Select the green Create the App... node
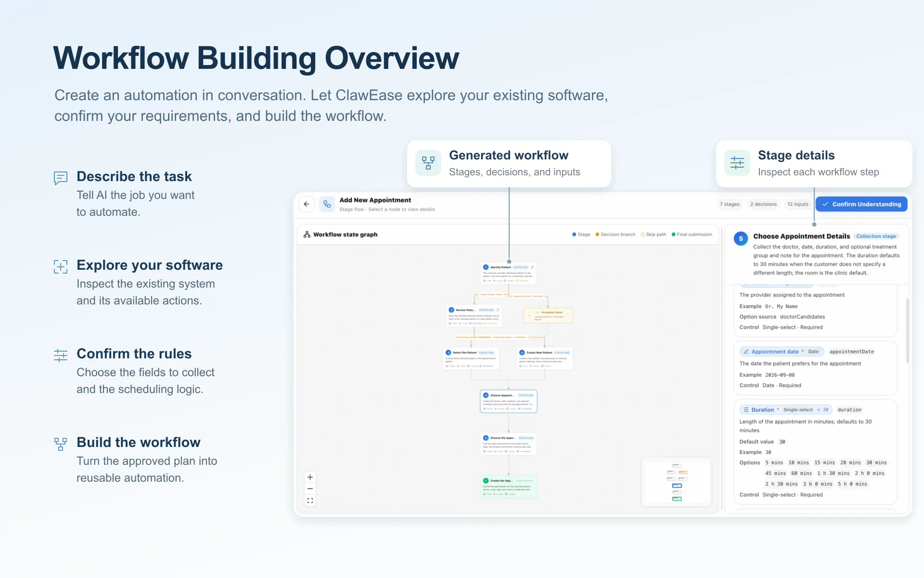Viewport: 924px width, 578px height. pos(509,487)
